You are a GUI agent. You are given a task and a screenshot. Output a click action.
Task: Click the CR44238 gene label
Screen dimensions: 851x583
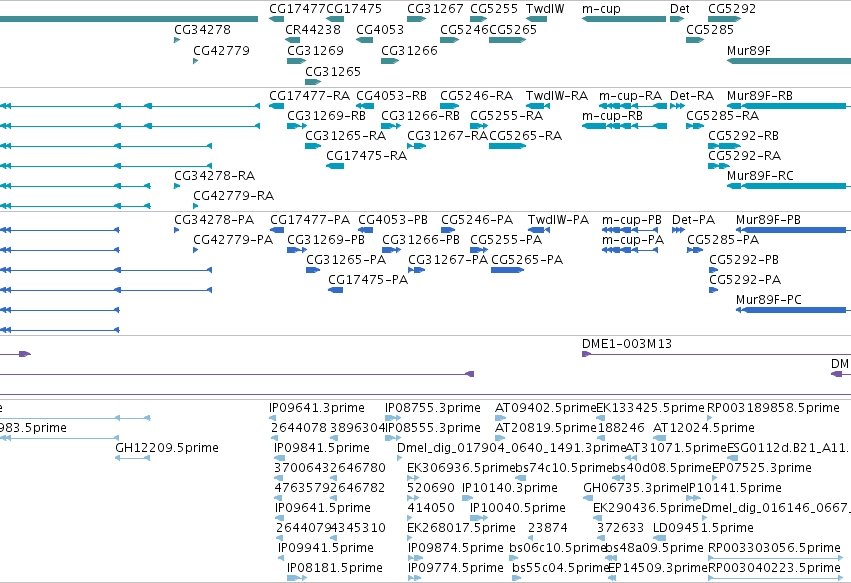click(x=313, y=29)
